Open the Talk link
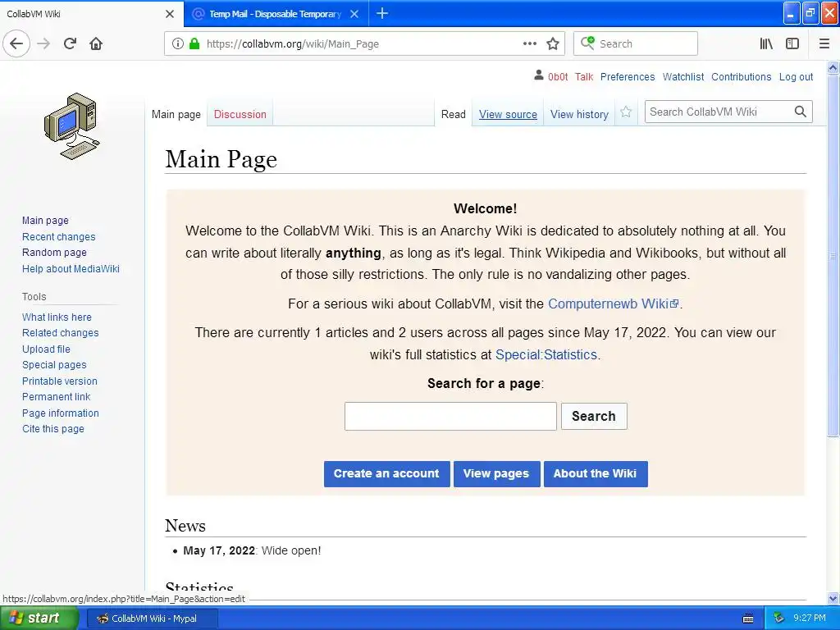Screen dimensions: 840x630 (584, 76)
